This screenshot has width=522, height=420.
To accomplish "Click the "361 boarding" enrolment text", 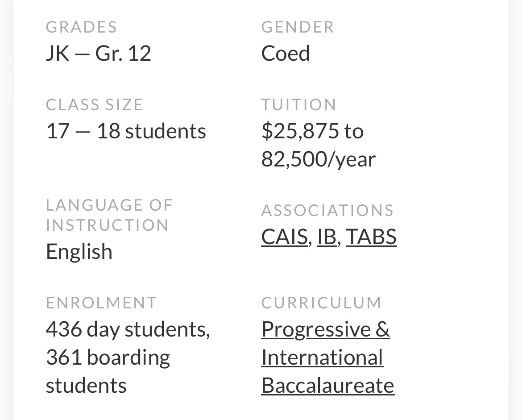I will click(x=108, y=357).
